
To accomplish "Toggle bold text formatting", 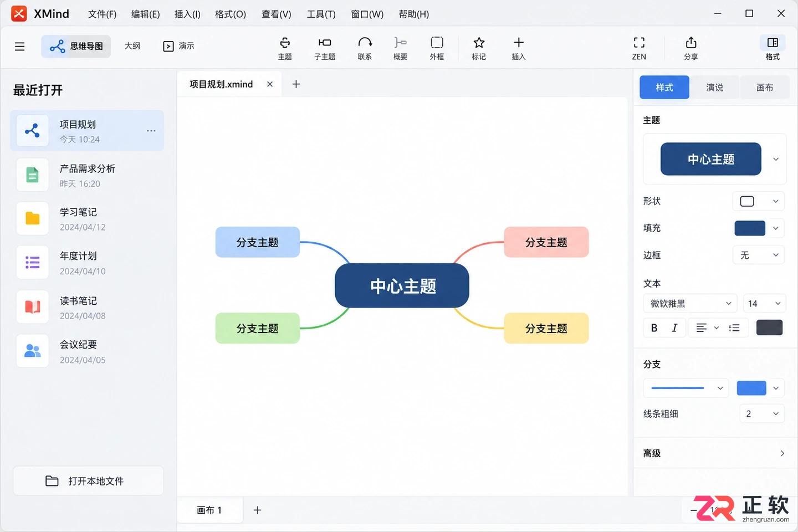I will pyautogui.click(x=654, y=328).
